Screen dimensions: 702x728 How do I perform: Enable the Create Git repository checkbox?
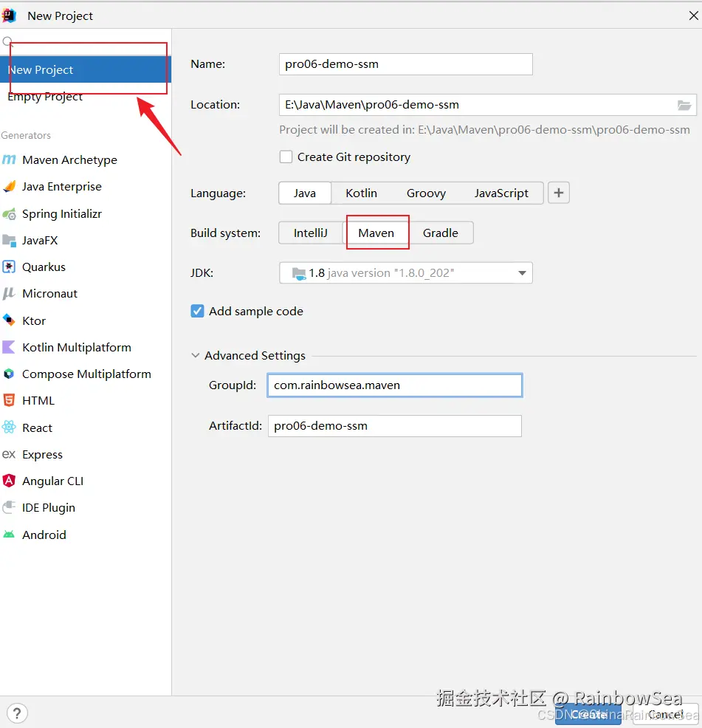pyautogui.click(x=286, y=157)
